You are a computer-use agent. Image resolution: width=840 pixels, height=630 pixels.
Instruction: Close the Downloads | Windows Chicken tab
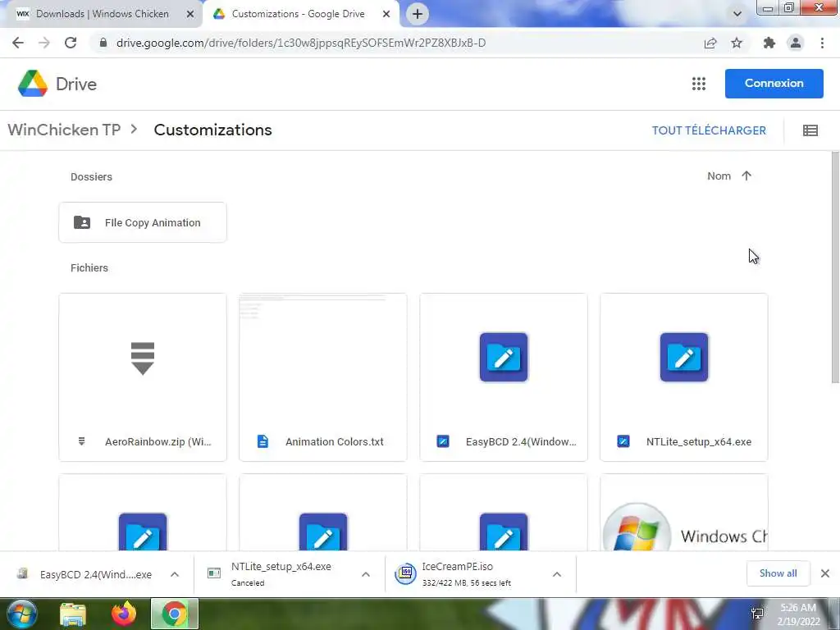coord(190,14)
